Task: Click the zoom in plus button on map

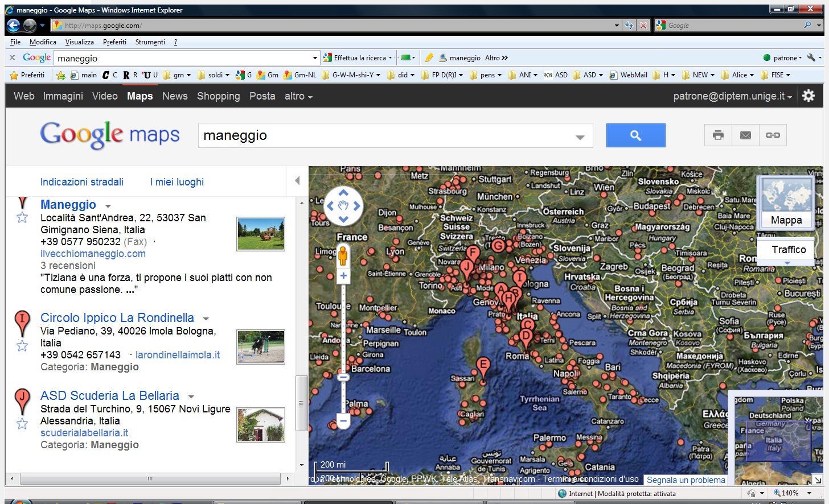Action: 343,276
